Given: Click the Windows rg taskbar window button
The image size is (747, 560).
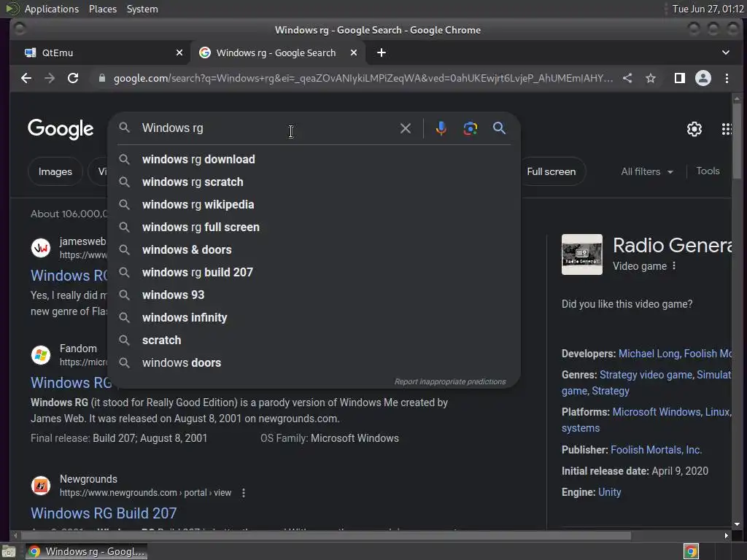Looking at the screenshot, I should (x=86, y=551).
